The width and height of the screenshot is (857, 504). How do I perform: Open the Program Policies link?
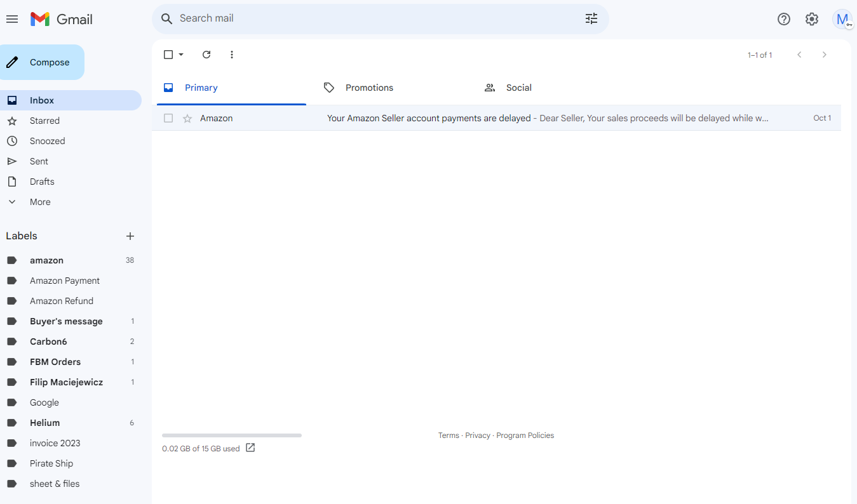(525, 435)
